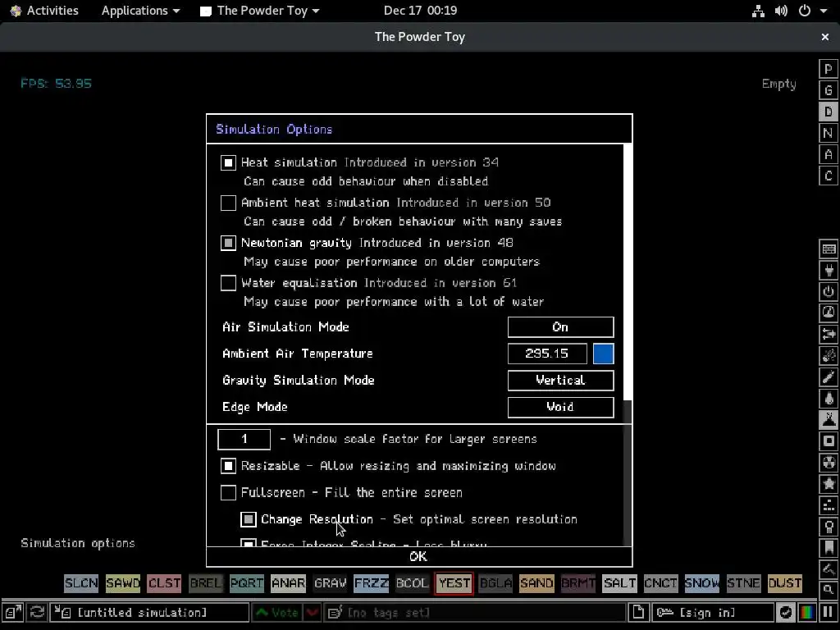Open the Special star category

(x=829, y=484)
